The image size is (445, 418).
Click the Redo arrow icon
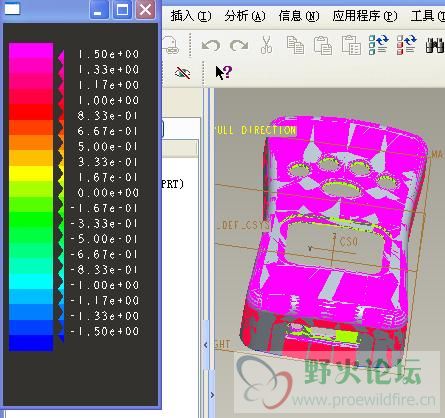[x=239, y=45]
